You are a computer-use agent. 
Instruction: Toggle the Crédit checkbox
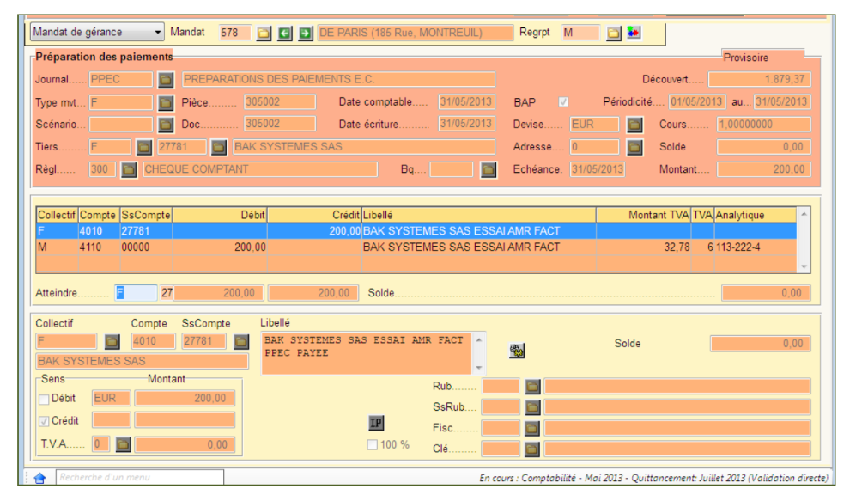pos(44,421)
